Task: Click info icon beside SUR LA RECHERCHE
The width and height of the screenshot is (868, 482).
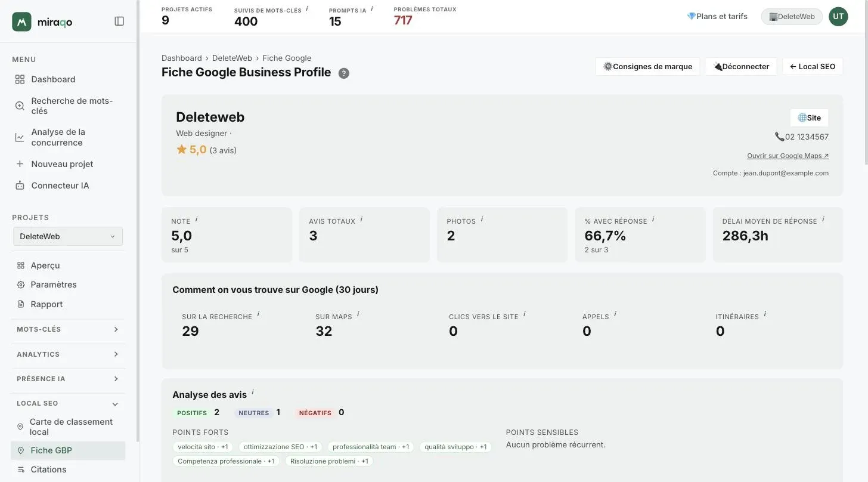Action: 258,314
